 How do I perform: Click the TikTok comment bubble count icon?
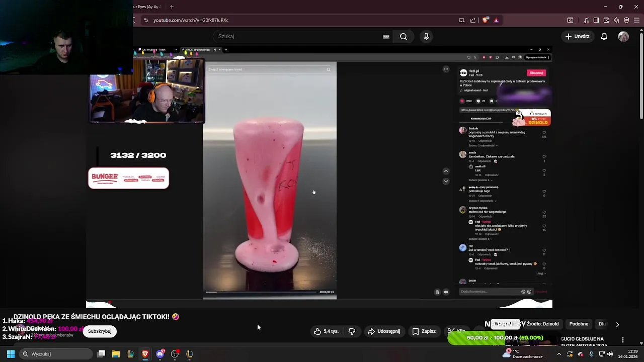click(x=478, y=101)
